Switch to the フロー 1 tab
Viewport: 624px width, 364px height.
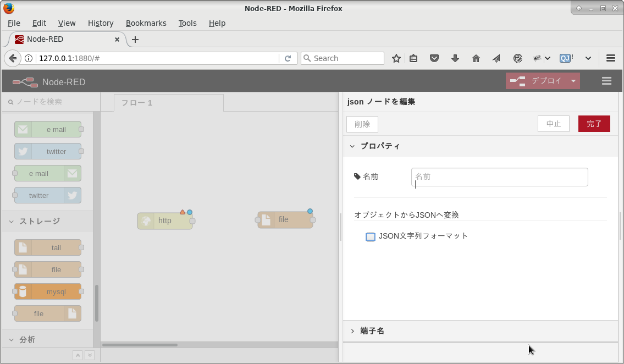pos(136,102)
